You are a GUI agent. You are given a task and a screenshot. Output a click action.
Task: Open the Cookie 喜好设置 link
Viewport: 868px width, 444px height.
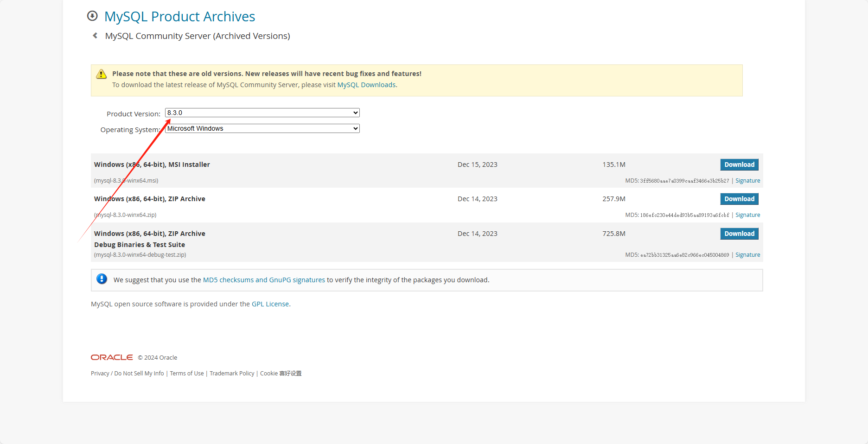pyautogui.click(x=281, y=374)
